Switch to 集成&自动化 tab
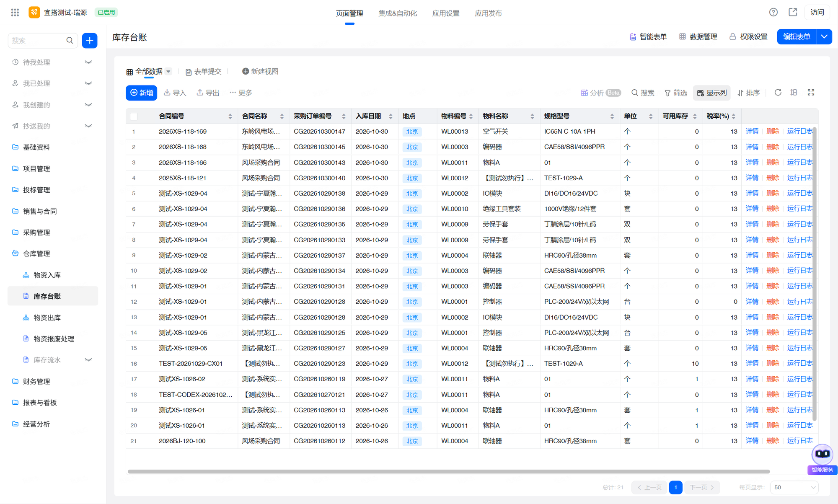 click(398, 13)
